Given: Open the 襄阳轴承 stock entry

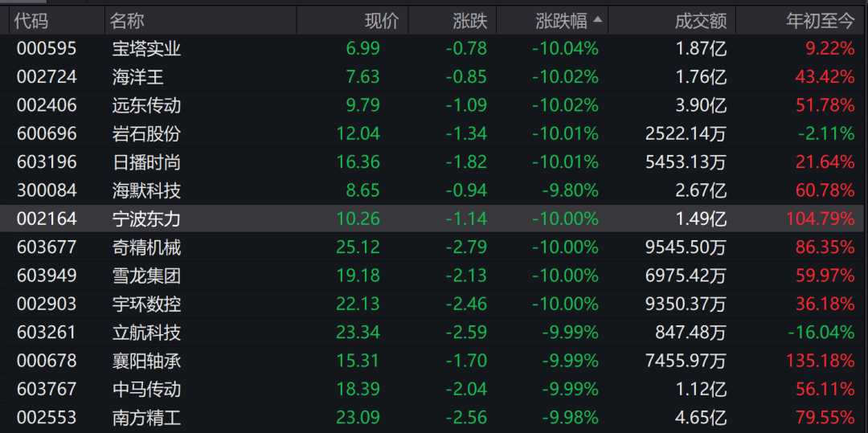Looking at the screenshot, I should point(146,361).
